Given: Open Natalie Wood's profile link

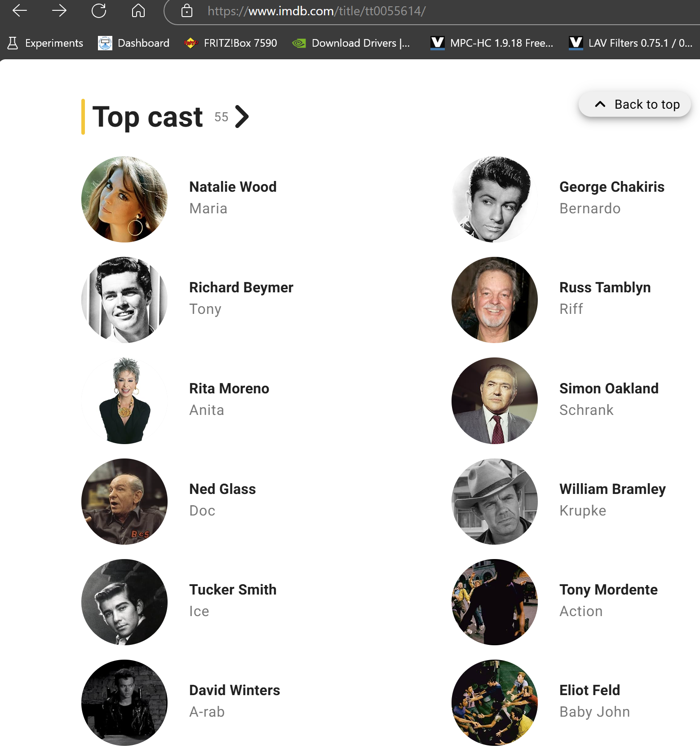Looking at the screenshot, I should pyautogui.click(x=233, y=187).
